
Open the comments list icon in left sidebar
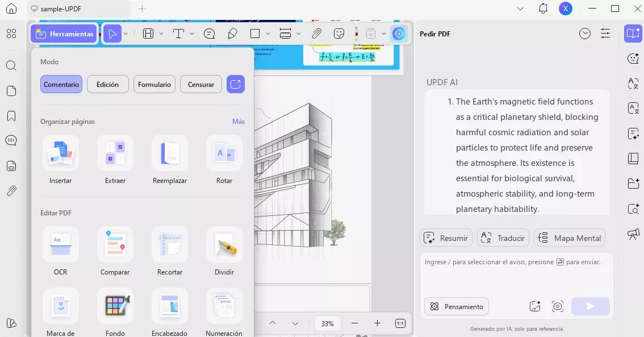(11, 140)
